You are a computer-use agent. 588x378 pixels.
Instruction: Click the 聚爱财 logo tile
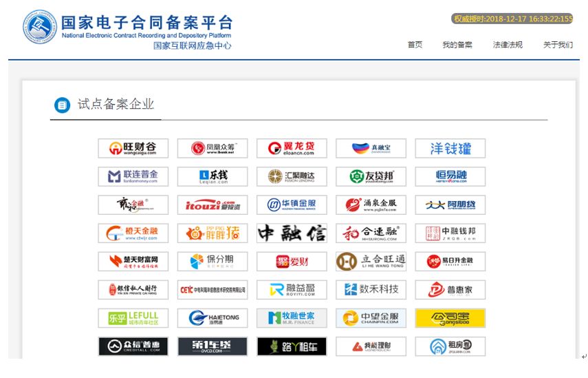coord(292,261)
